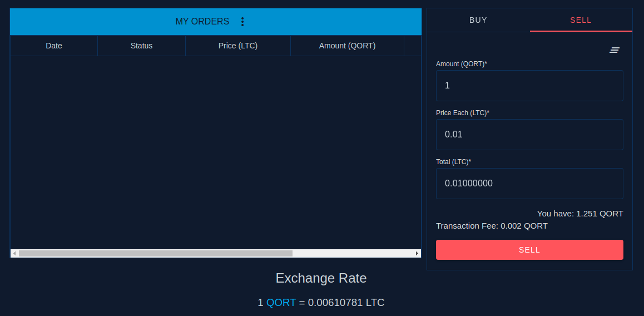Viewport: 644px width, 316px height.
Task: Click the Status column header
Action: point(142,46)
